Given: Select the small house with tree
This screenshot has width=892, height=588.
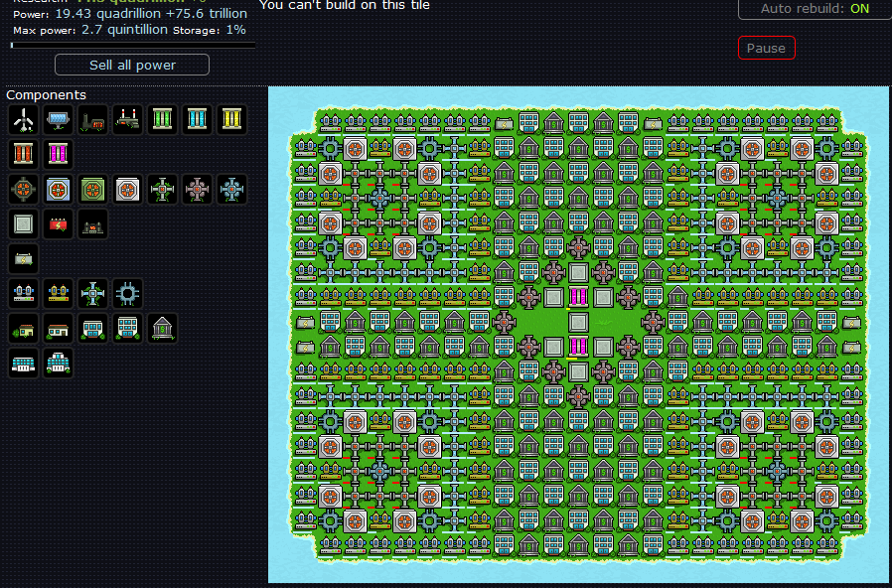Looking at the screenshot, I should coord(23,329).
